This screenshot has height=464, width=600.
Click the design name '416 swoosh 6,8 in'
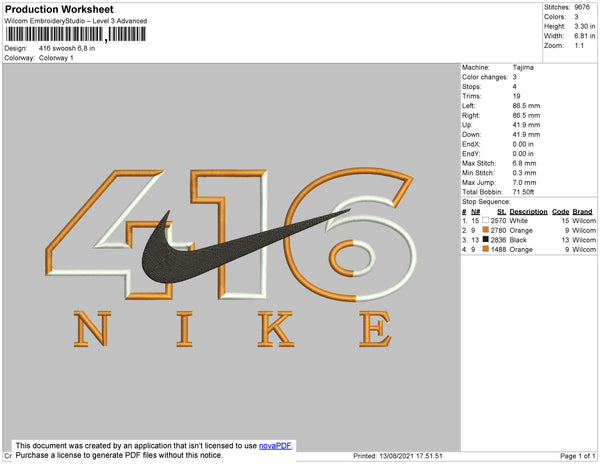coord(67,49)
